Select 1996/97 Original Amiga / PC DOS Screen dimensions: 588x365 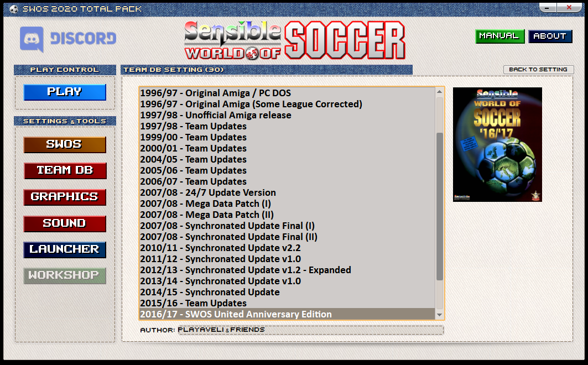point(215,93)
